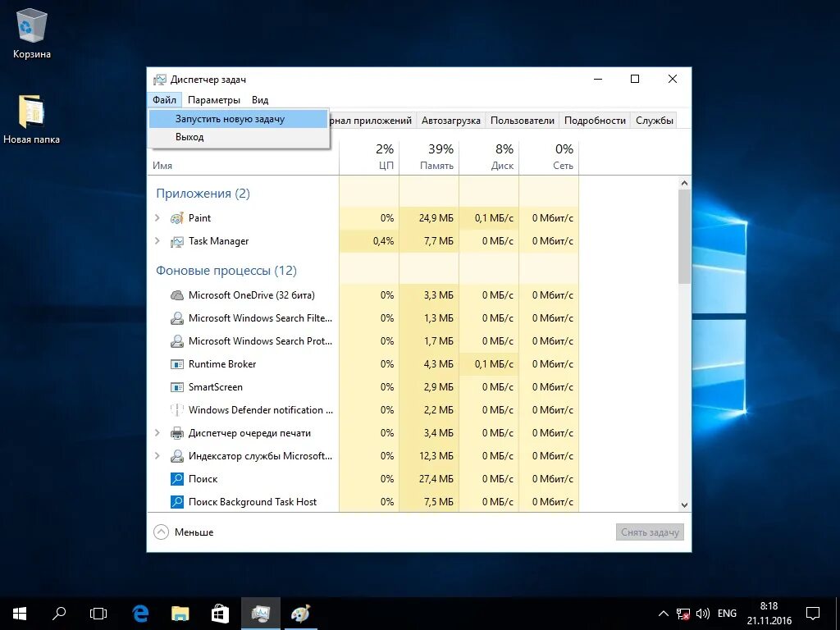Click the Windows Defender notification icon

tap(177, 410)
